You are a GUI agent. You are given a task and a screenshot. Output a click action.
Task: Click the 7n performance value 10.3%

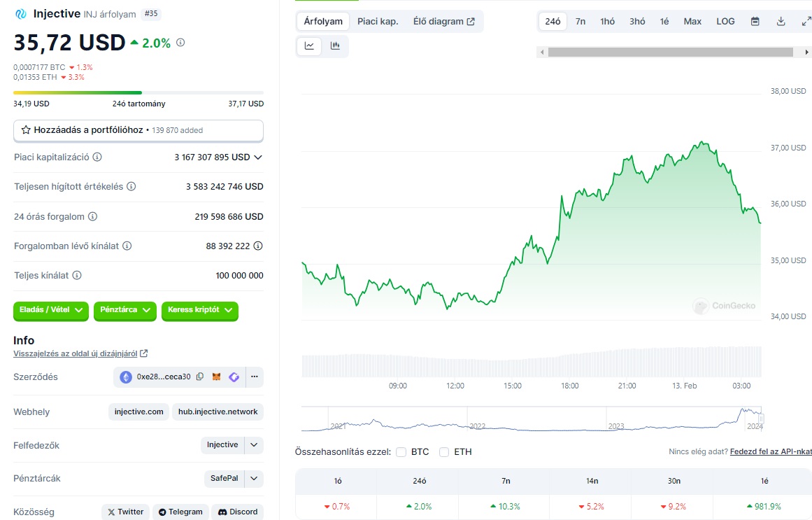tap(506, 507)
